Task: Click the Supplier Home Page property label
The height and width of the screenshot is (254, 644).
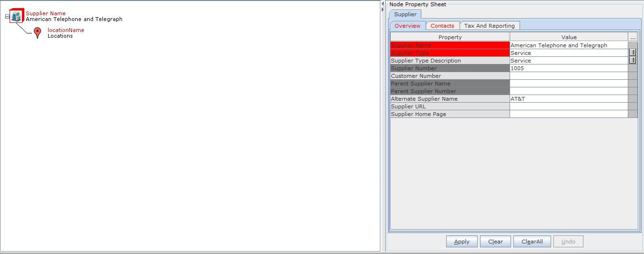Action: click(450, 114)
